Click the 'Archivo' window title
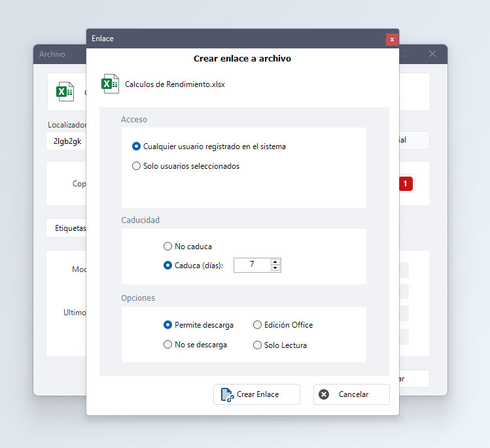Viewport: 490px width, 448px height. 52,54
